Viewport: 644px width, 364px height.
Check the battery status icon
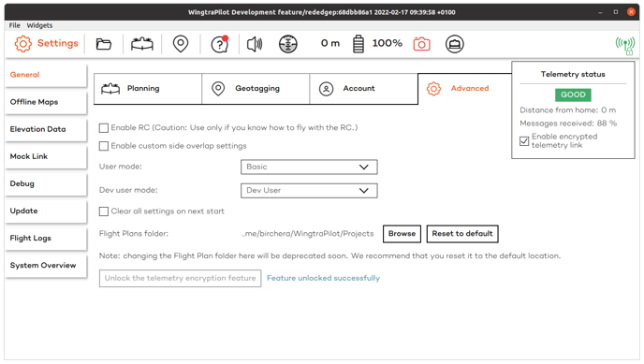(x=359, y=44)
